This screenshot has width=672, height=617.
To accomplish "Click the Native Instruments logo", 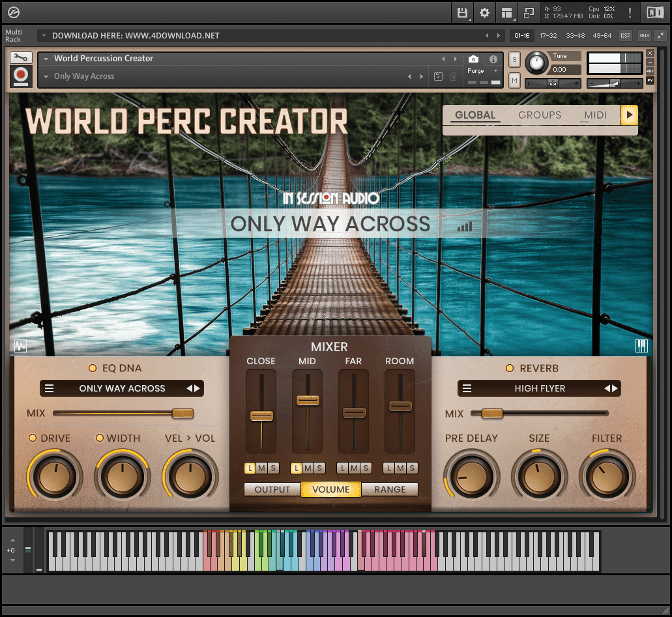I will coord(655,13).
